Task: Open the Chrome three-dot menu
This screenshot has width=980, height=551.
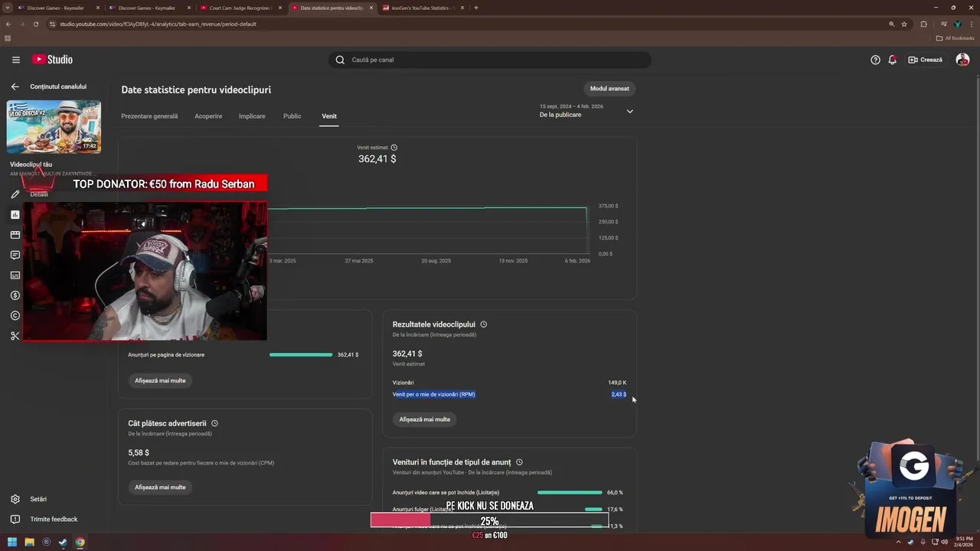Action: point(970,24)
